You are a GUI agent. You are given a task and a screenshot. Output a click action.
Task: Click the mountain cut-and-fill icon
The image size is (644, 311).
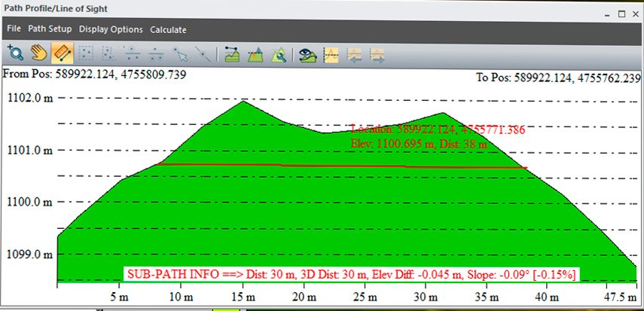tap(255, 53)
